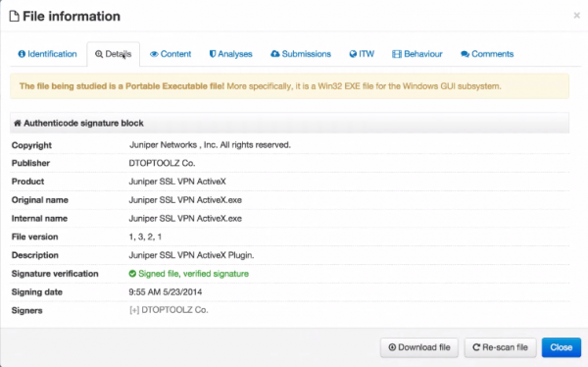Dismiss dialog with the top-right X
588x367 pixels.
coord(577,16)
